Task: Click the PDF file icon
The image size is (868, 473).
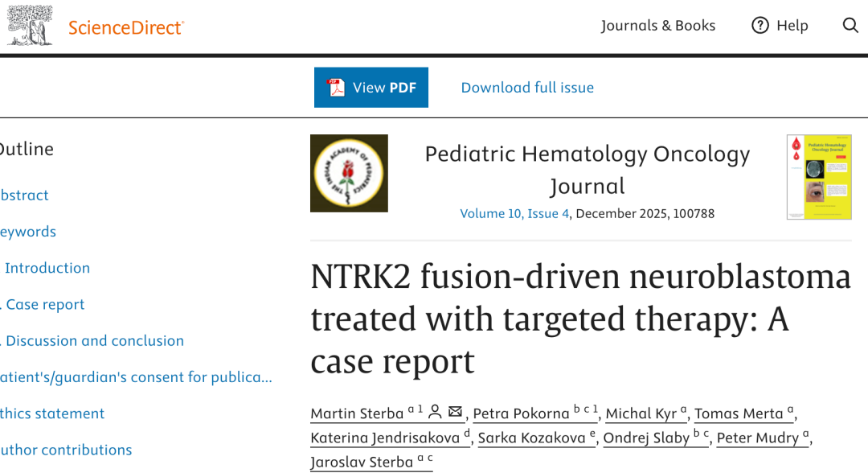Action: click(335, 88)
